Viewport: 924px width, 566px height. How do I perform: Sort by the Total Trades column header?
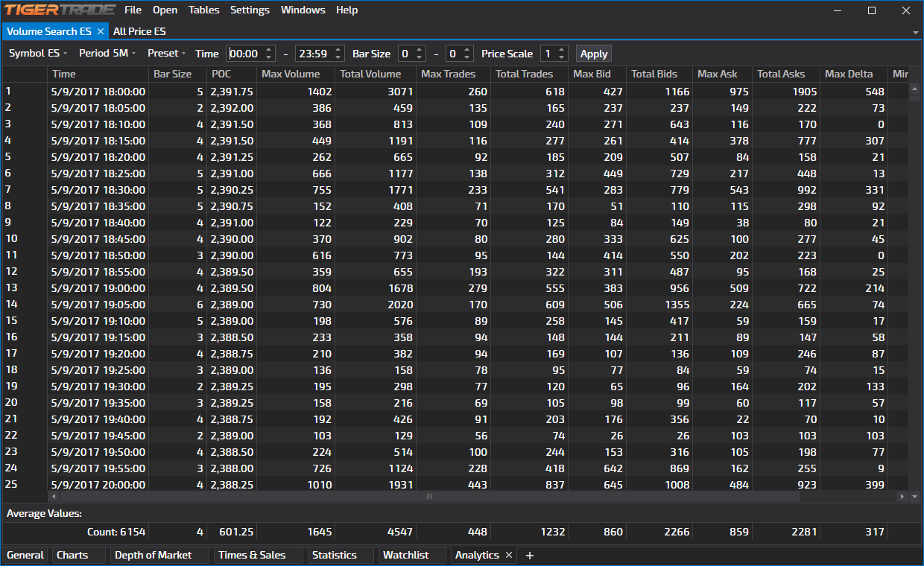tap(529, 74)
